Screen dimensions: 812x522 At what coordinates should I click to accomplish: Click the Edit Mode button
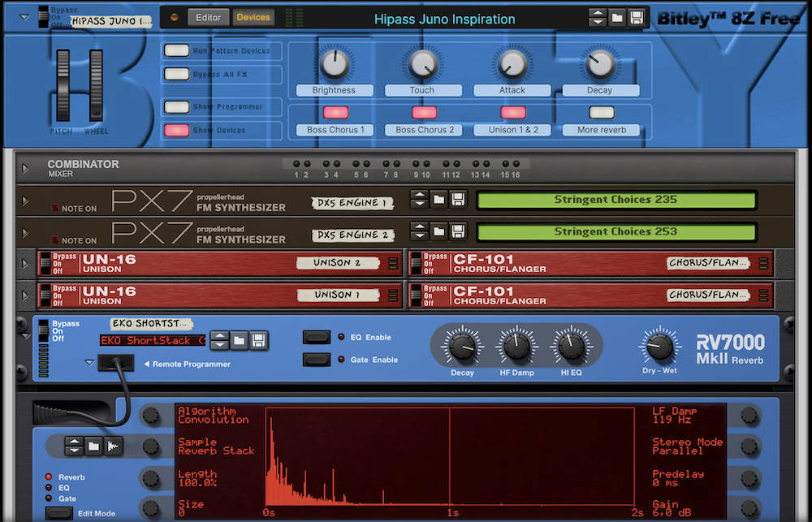click(59, 513)
